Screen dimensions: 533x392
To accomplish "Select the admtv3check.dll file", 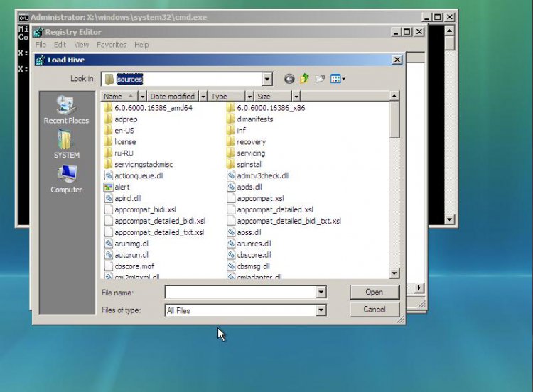I will point(258,175).
